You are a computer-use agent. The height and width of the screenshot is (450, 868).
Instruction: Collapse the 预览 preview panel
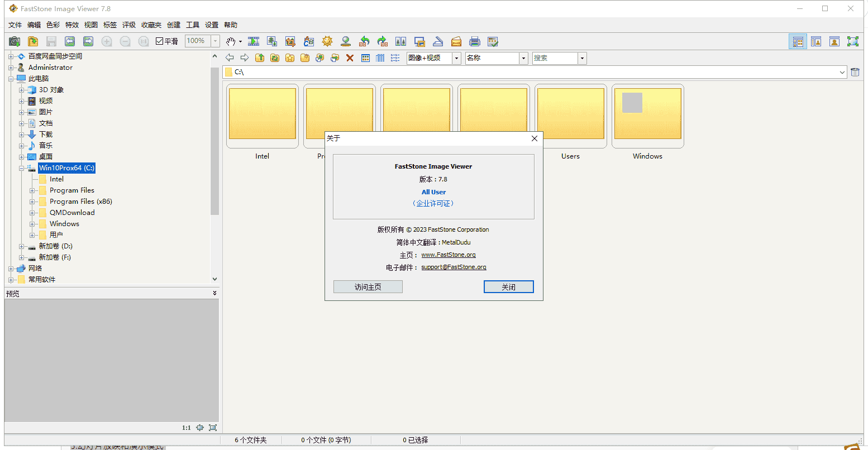pos(214,293)
